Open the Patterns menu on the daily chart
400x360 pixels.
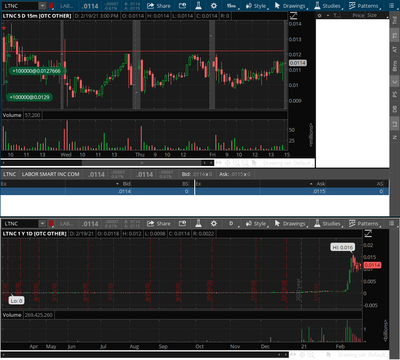tap(364, 223)
